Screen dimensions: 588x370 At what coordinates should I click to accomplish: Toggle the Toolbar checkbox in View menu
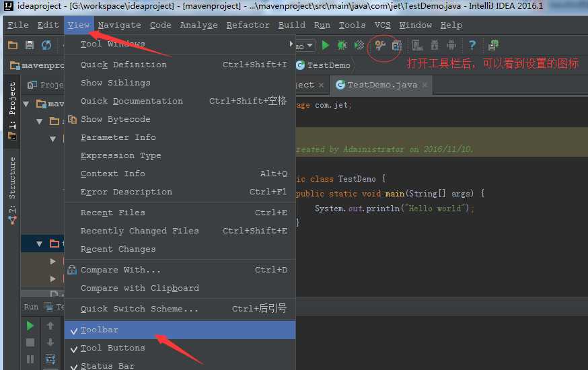click(x=180, y=330)
